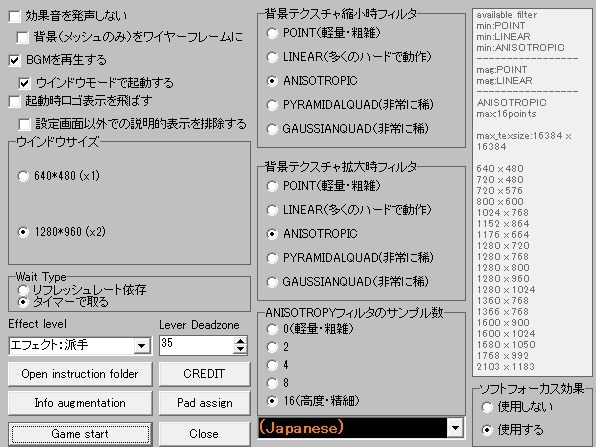Select GAUSSIANQUAD in 拡大時フィルタ group
596x447 pixels.
coord(272,282)
